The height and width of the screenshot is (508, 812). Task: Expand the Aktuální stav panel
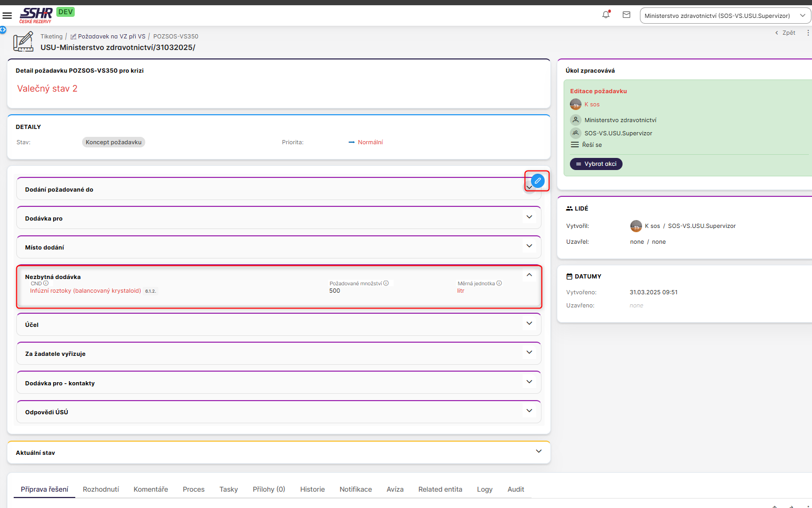point(538,452)
